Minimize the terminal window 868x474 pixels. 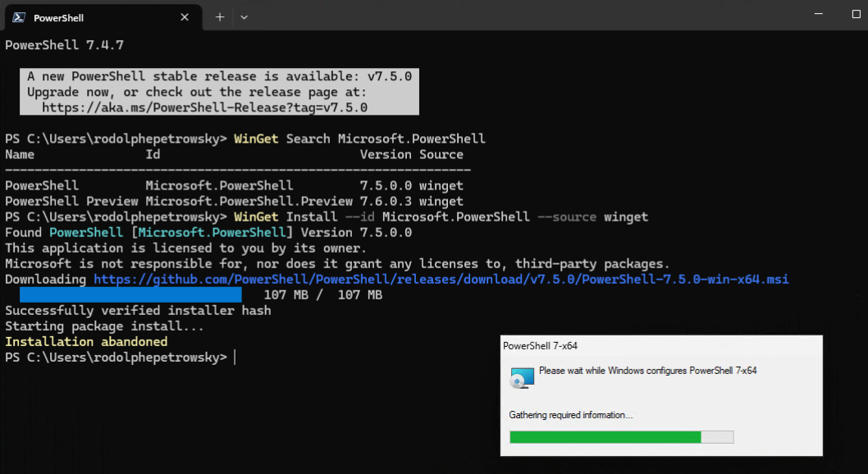pos(819,14)
